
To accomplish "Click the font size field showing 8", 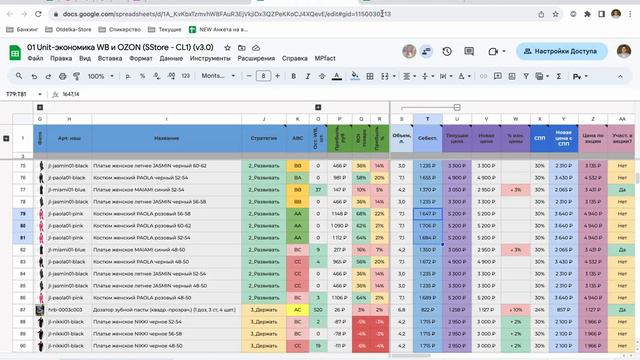I will (263, 76).
